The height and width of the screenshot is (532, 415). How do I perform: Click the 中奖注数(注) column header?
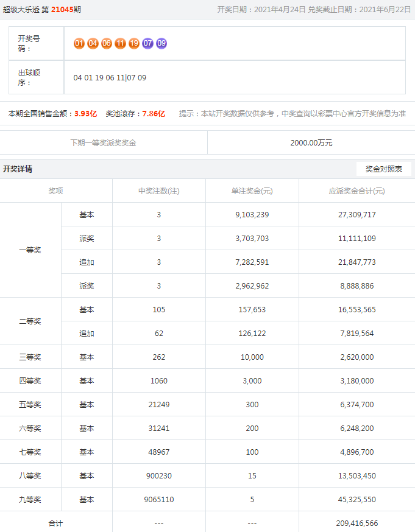[159, 191]
